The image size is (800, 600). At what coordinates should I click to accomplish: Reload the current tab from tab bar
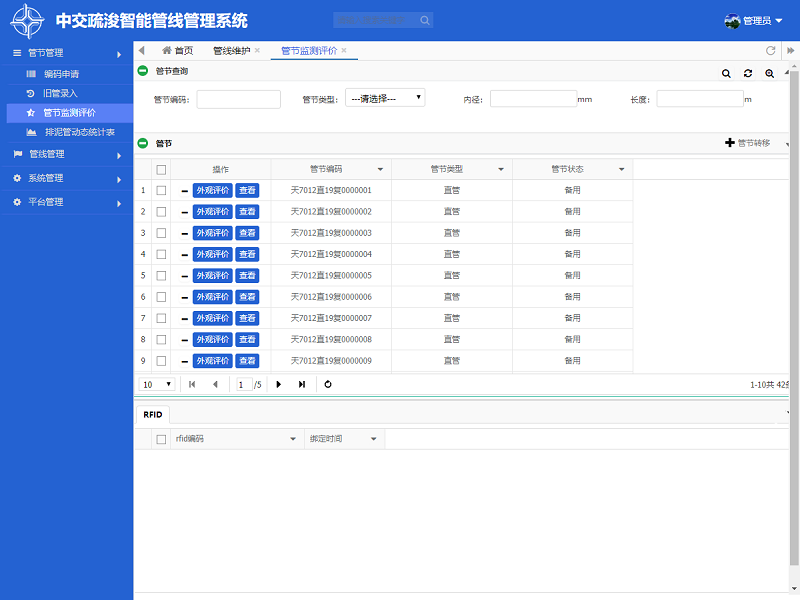(x=770, y=51)
